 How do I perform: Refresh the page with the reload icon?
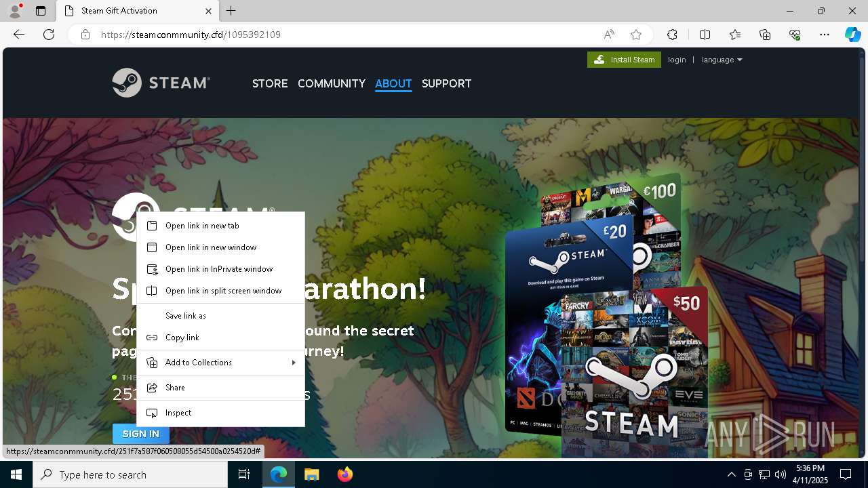(x=49, y=35)
